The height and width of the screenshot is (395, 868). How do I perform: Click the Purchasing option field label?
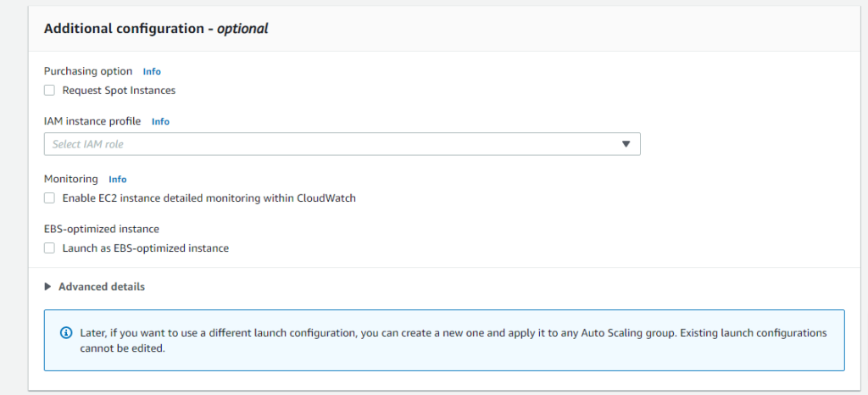click(x=88, y=71)
